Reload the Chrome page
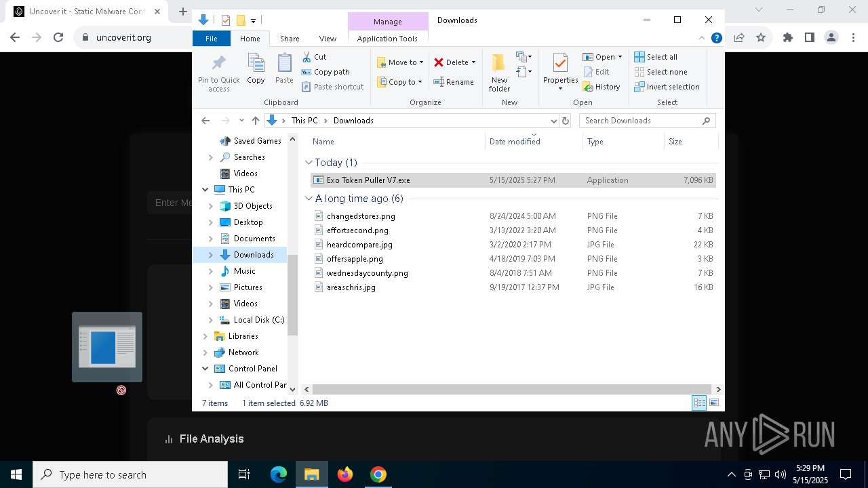This screenshot has width=868, height=488. 58,38
